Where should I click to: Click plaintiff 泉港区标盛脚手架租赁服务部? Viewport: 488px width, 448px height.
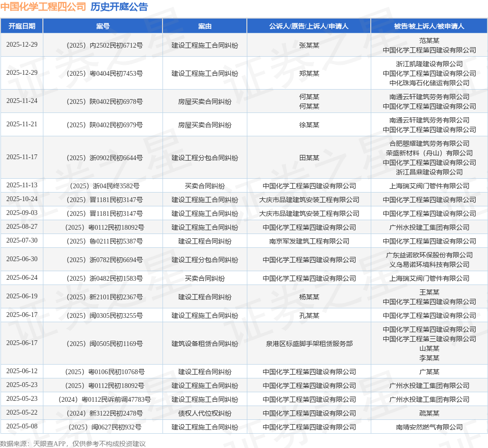coord(309,344)
